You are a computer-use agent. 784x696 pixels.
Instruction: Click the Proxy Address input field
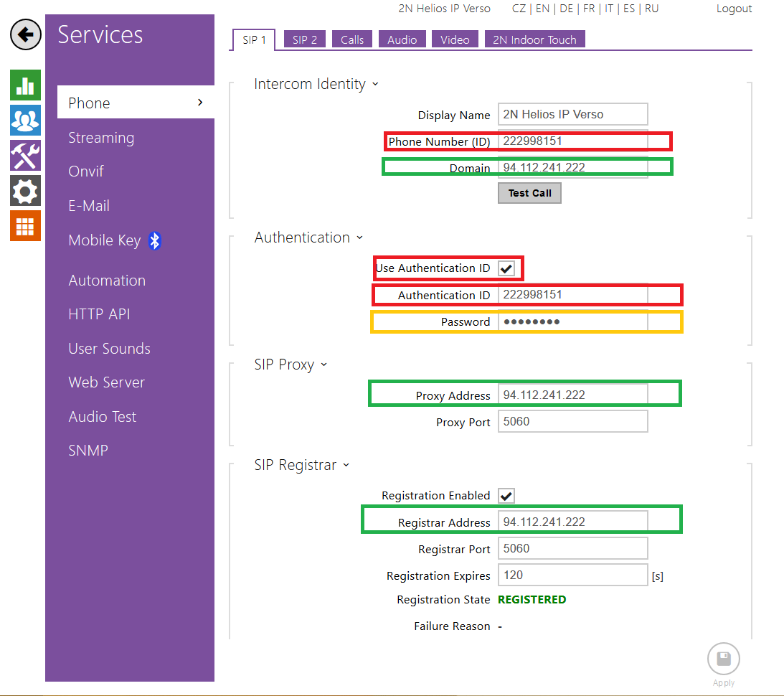[x=573, y=395]
